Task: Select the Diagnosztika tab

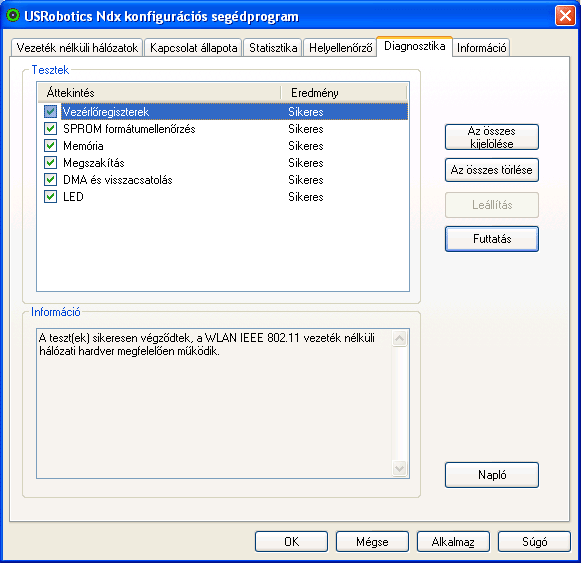Action: point(414,46)
